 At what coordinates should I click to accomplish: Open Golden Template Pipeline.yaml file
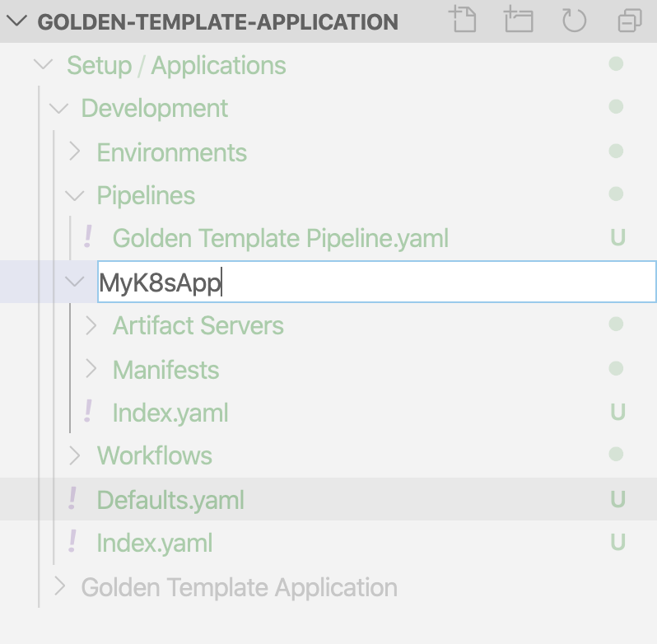pos(280,238)
